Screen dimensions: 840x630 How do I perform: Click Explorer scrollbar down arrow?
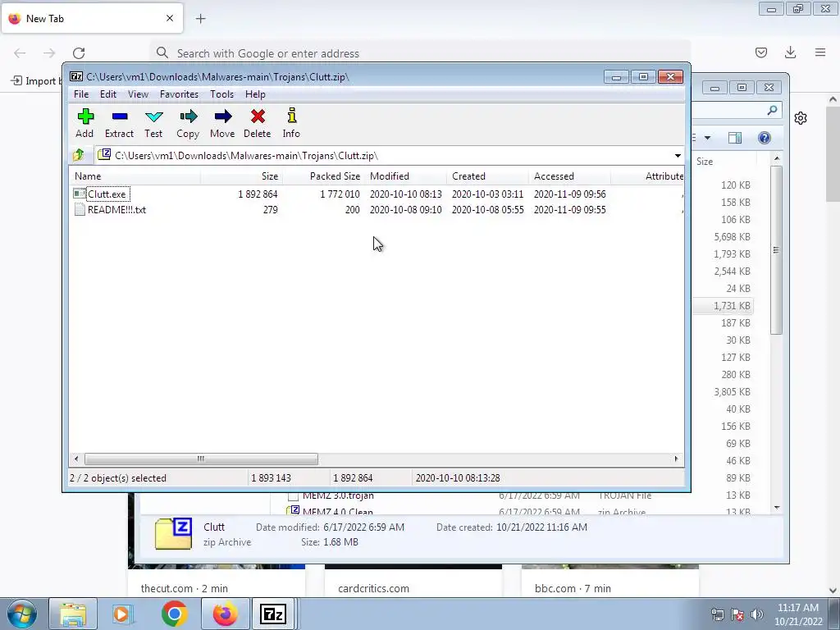[777, 507]
